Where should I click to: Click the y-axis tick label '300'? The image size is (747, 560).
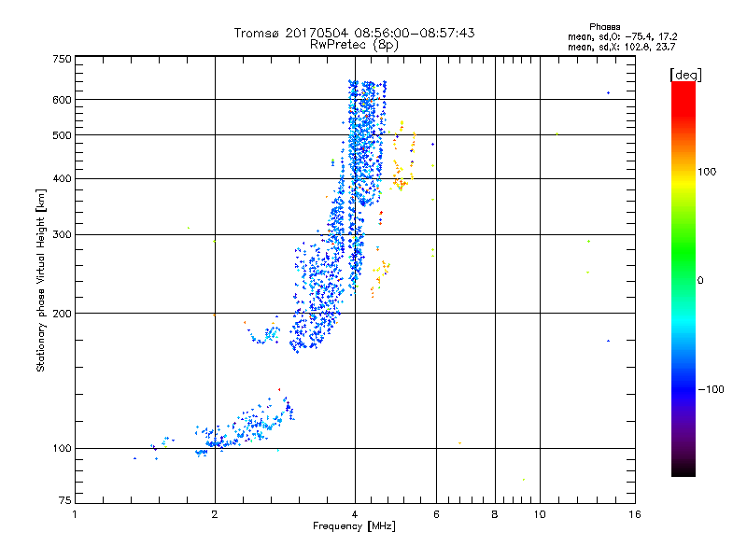point(62,235)
